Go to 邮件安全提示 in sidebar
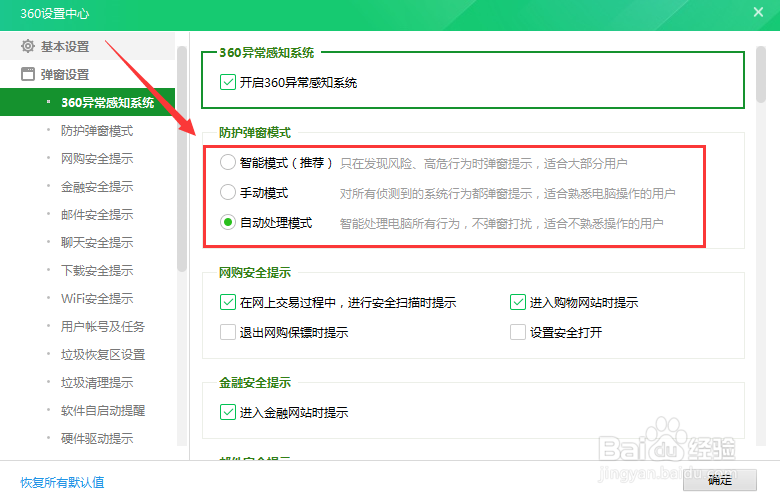The image size is (780, 500). coord(97,214)
